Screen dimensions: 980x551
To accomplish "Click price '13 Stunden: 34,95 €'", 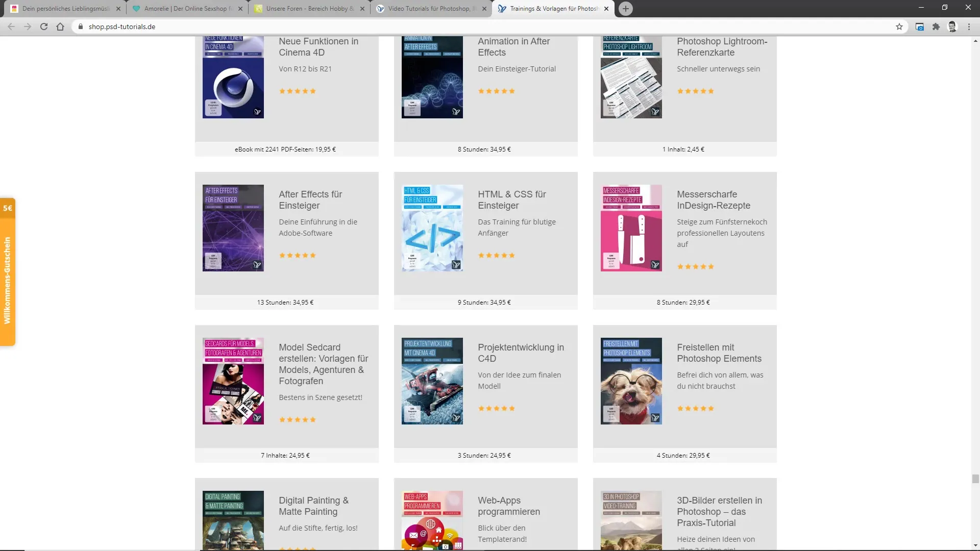I will [x=285, y=303].
